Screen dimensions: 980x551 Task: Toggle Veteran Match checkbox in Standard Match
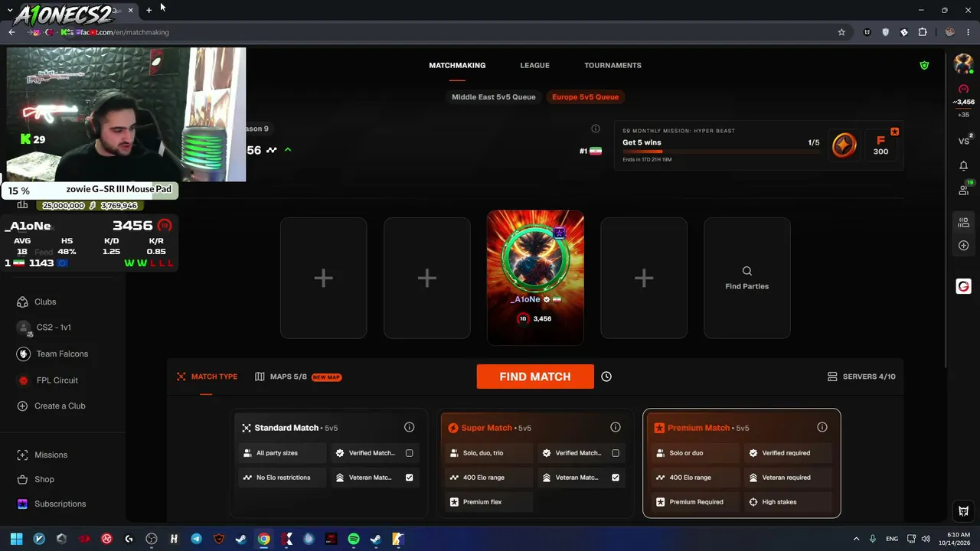pos(409,478)
